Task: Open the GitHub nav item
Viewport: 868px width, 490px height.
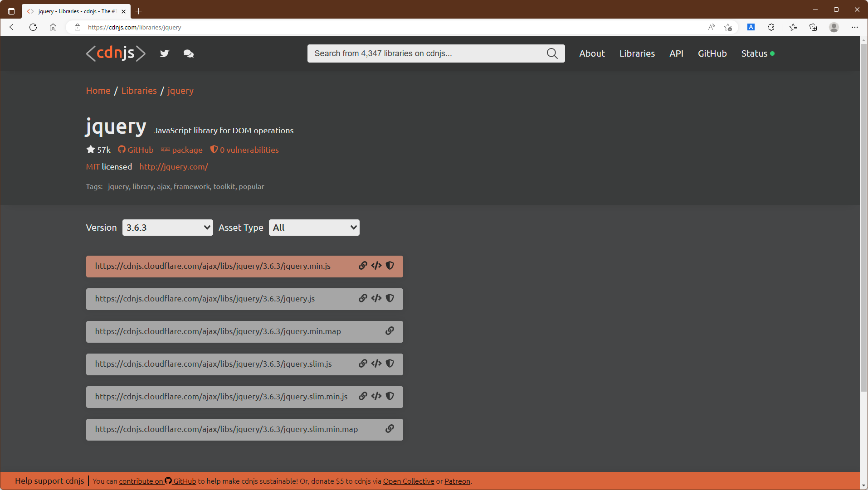Action: tap(712, 53)
